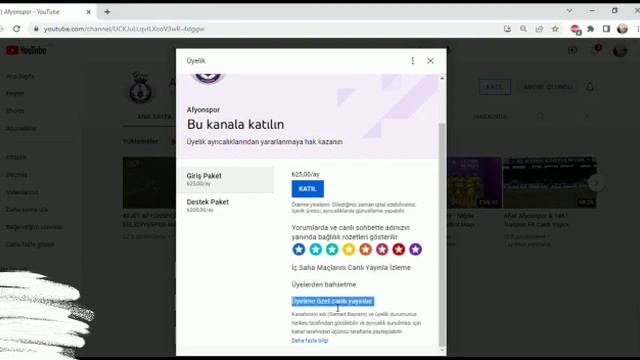Click İç Saha Maçlarını Canlı Yayınla İzleme
640x360 pixels.
[x=351, y=268]
